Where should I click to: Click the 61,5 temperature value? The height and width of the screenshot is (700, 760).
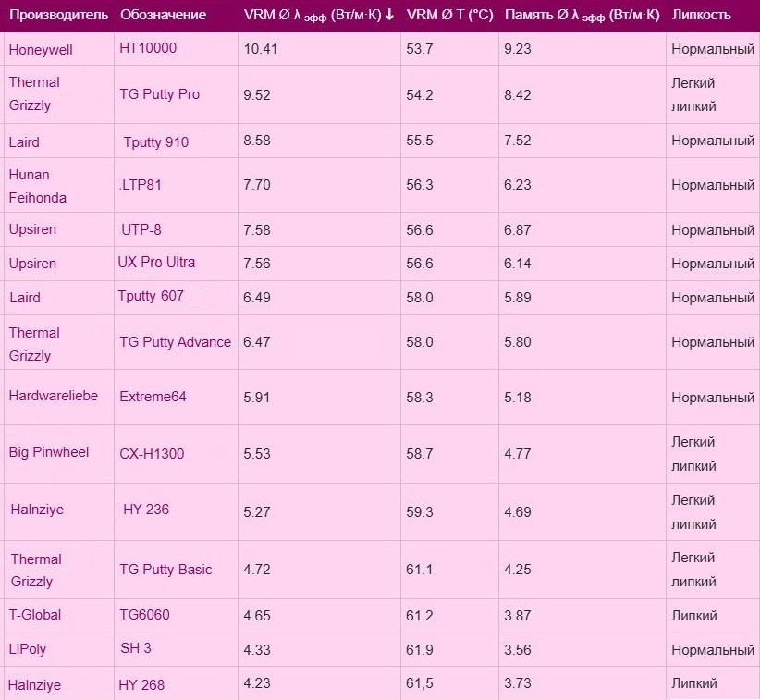click(420, 683)
